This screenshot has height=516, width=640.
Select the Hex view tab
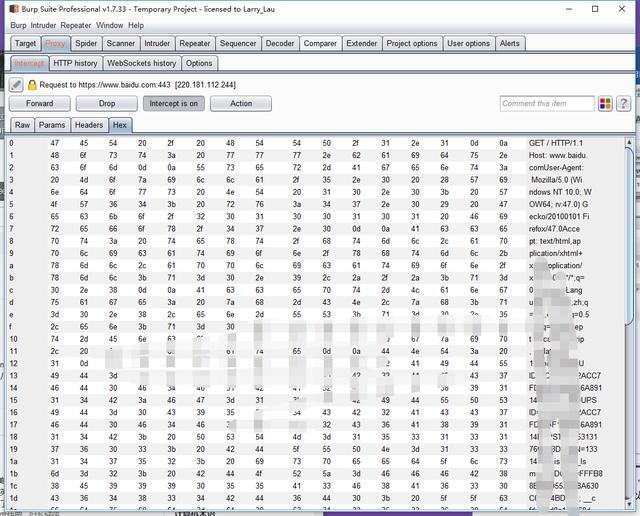click(120, 125)
